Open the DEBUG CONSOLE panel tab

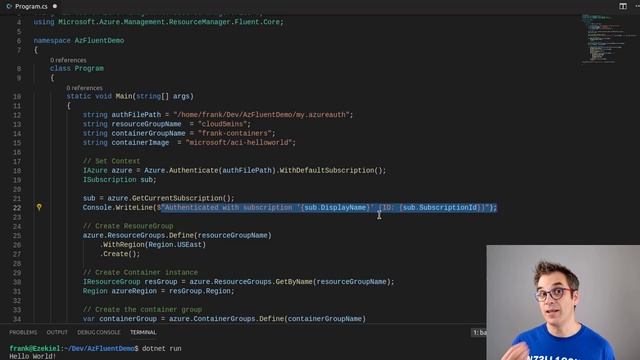pos(99,332)
